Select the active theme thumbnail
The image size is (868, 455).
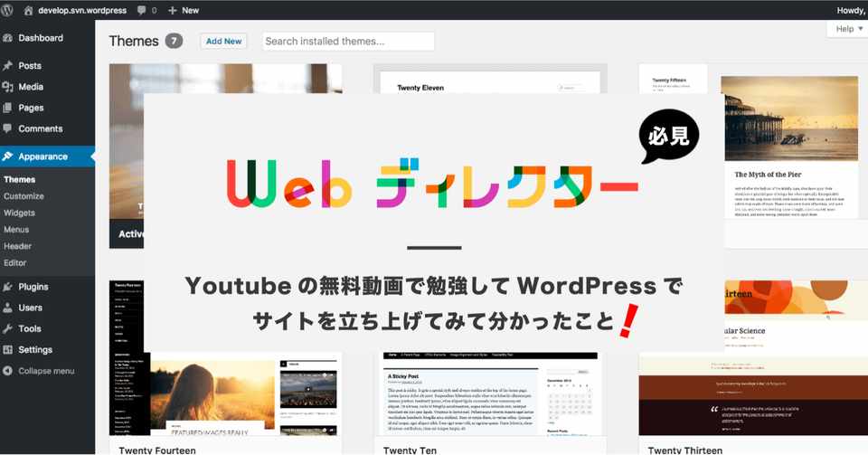coord(127,156)
